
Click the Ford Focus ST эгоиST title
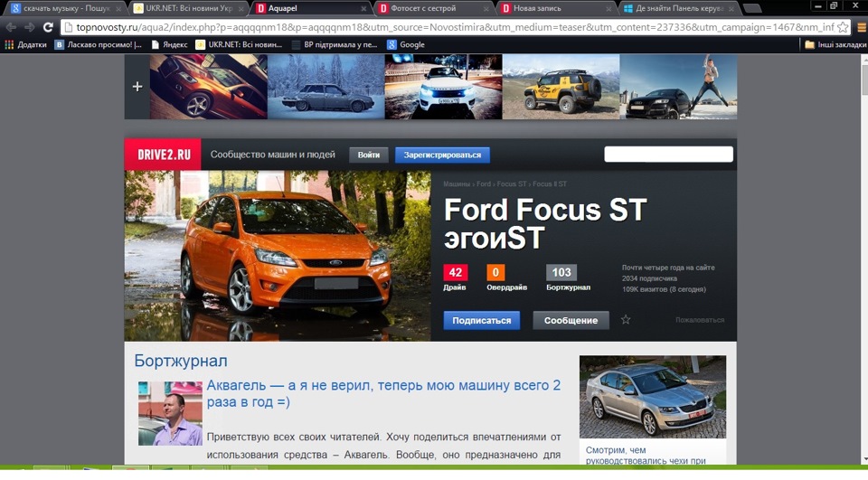(x=544, y=223)
